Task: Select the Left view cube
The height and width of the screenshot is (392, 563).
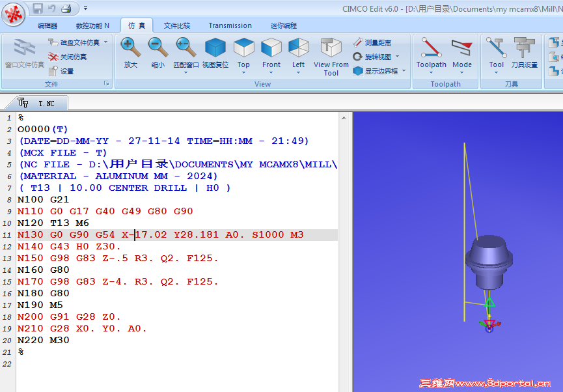Action: coord(298,48)
